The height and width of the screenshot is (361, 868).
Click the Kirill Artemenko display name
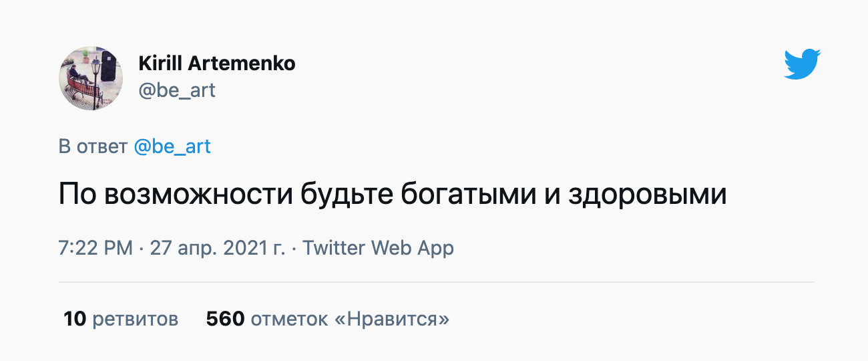[x=216, y=64]
